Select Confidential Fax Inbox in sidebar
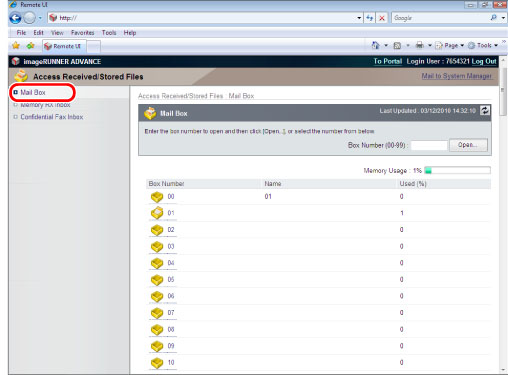Screen dimensions: 508x375 pos(52,117)
